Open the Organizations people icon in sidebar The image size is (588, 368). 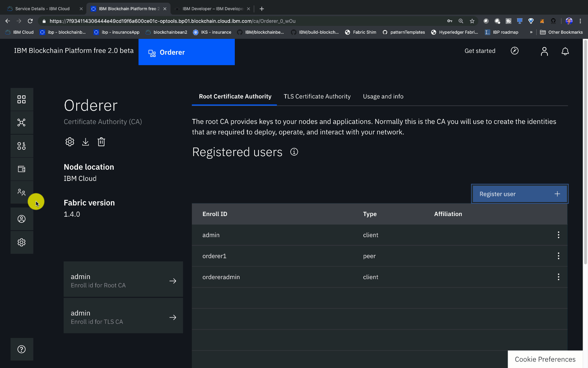point(21,192)
